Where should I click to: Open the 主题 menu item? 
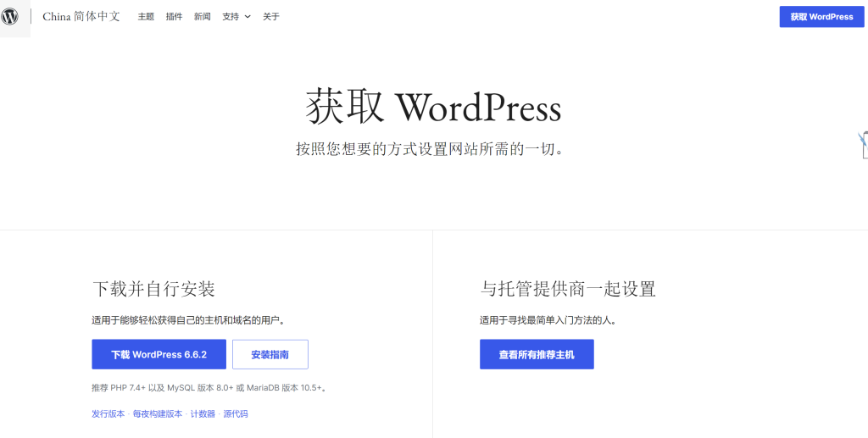[x=146, y=16]
